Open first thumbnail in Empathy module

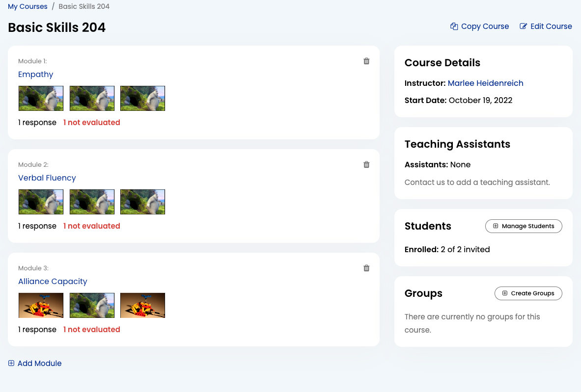coord(41,99)
